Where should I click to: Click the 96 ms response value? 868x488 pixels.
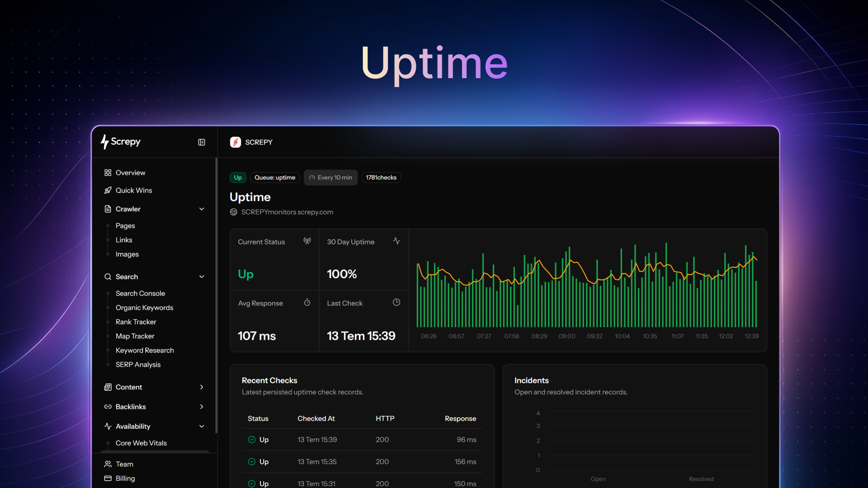tap(467, 440)
